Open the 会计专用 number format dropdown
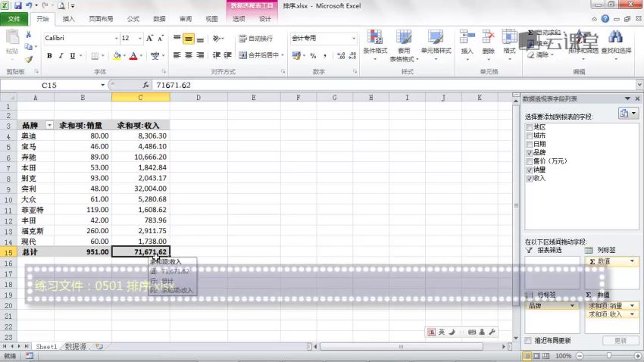 point(353,38)
